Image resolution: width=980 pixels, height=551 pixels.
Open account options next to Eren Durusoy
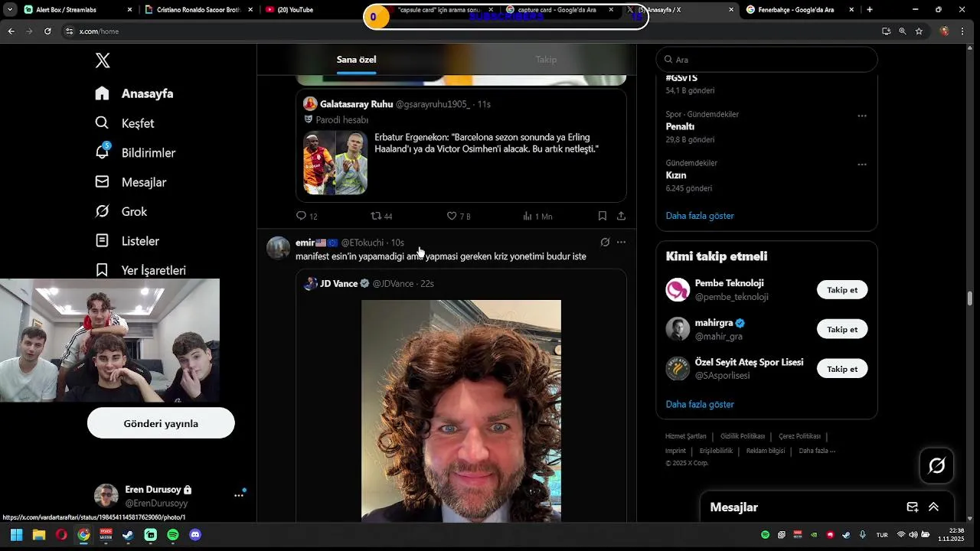point(239,495)
